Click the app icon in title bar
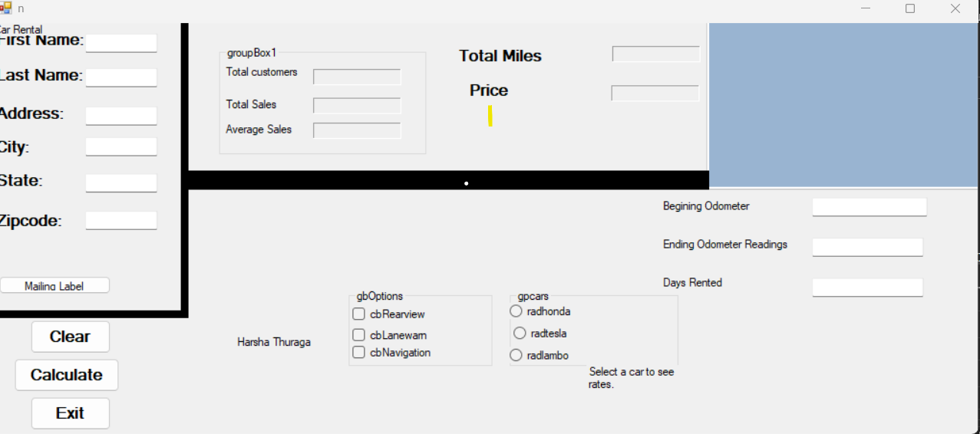Viewport: 980px width, 434px height. point(5,8)
